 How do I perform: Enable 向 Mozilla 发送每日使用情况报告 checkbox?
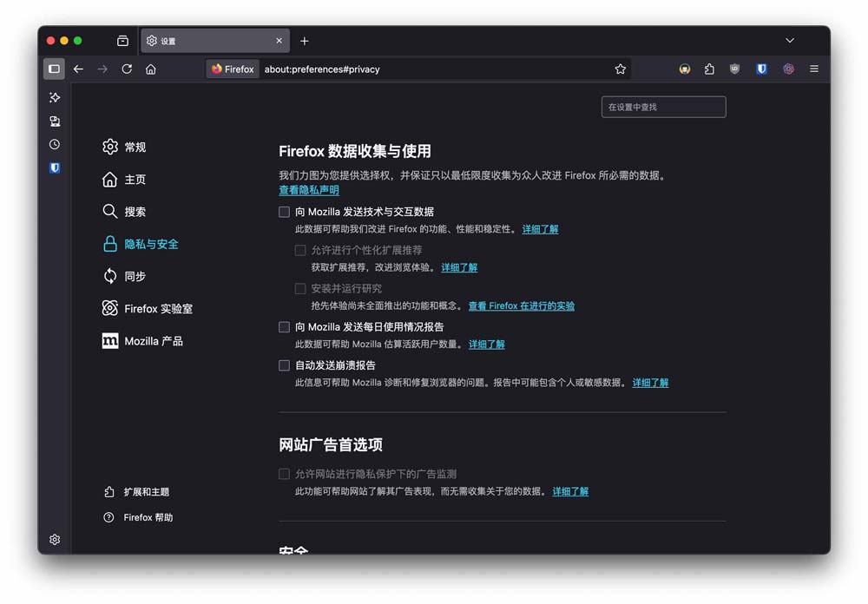pyautogui.click(x=284, y=327)
